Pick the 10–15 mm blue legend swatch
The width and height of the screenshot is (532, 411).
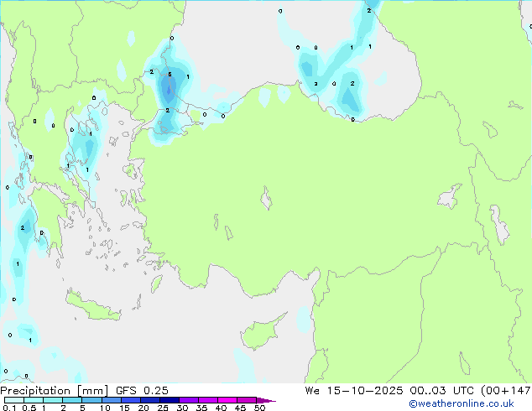[x=112, y=400]
